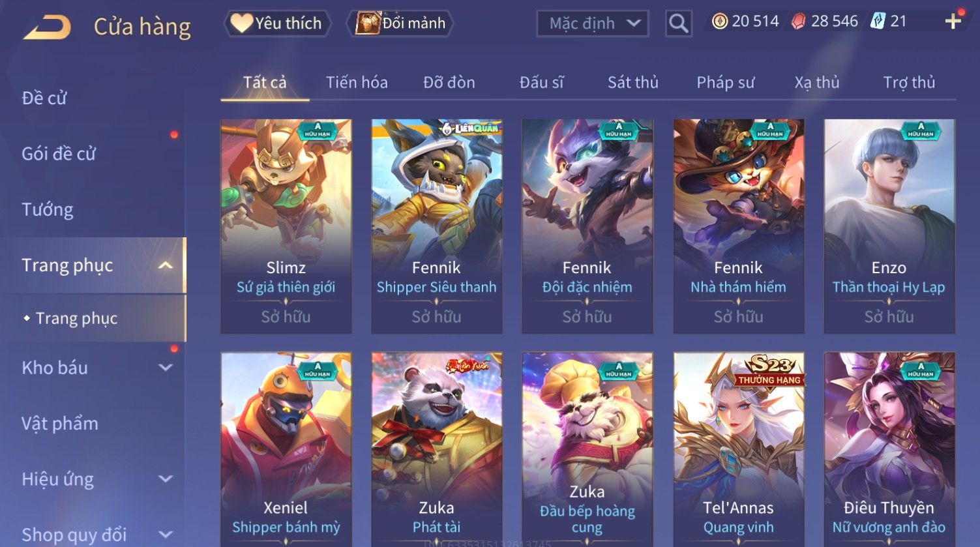Tap the red ruby currency icon

798,22
